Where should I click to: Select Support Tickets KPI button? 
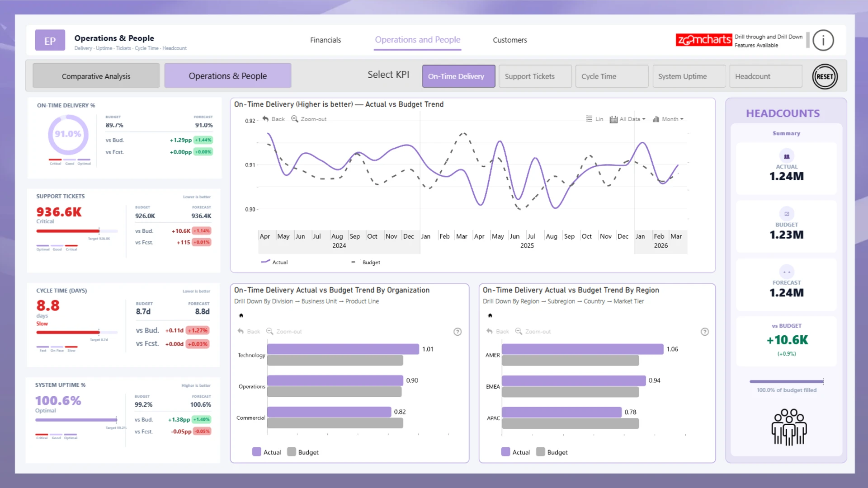[535, 76]
